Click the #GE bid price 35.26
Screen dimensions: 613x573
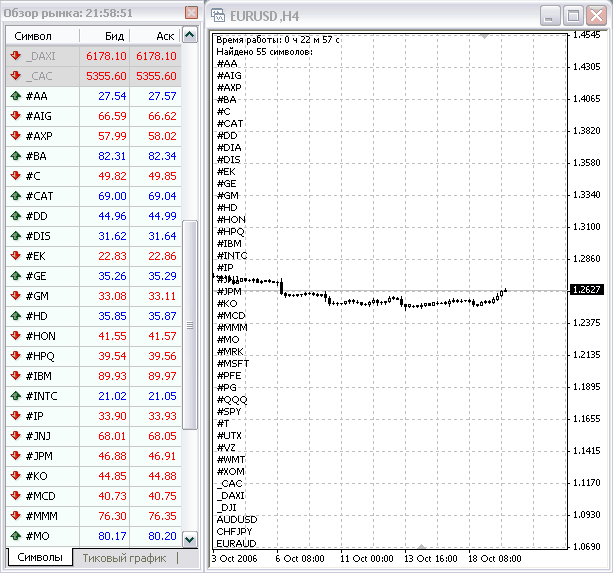click(112, 276)
